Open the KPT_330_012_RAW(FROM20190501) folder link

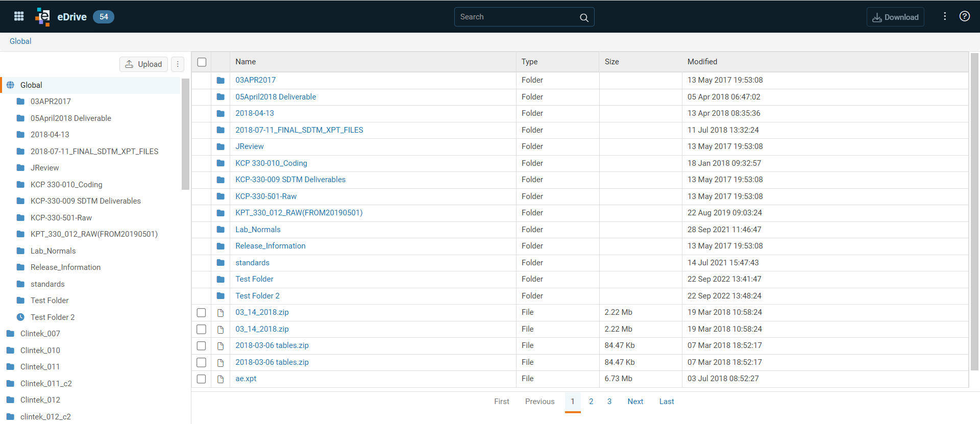(299, 213)
